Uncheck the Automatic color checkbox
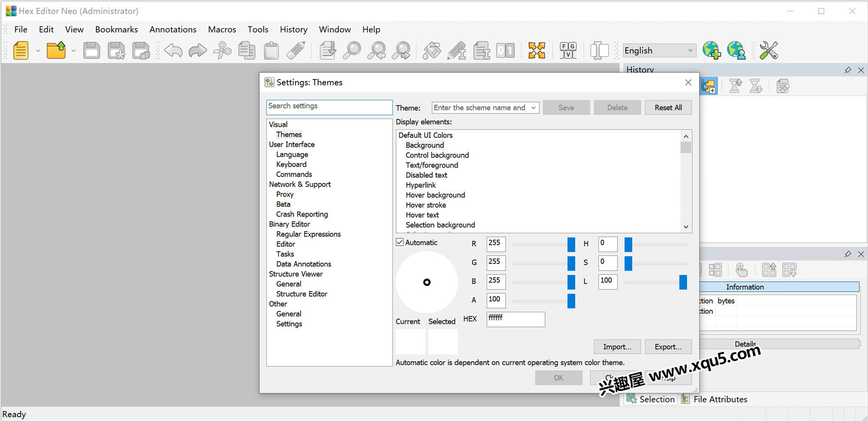This screenshot has width=868, height=422. coord(400,242)
